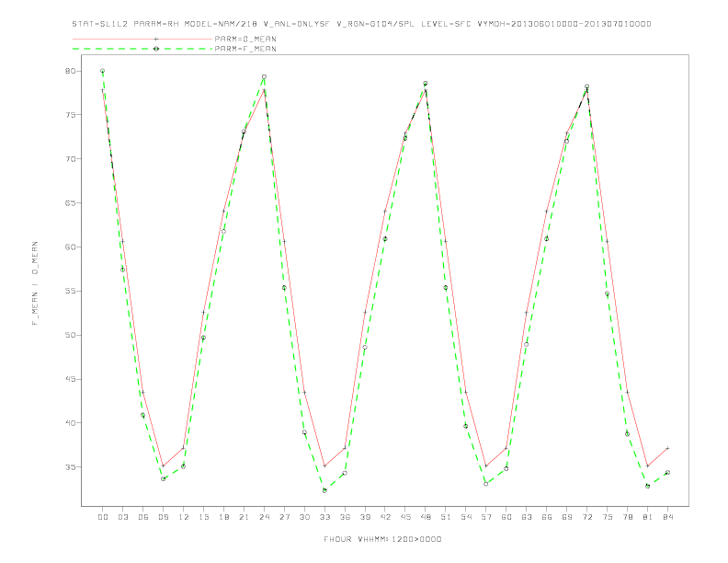
Task: Click the y-axis tick value 60
Action: click(70, 247)
